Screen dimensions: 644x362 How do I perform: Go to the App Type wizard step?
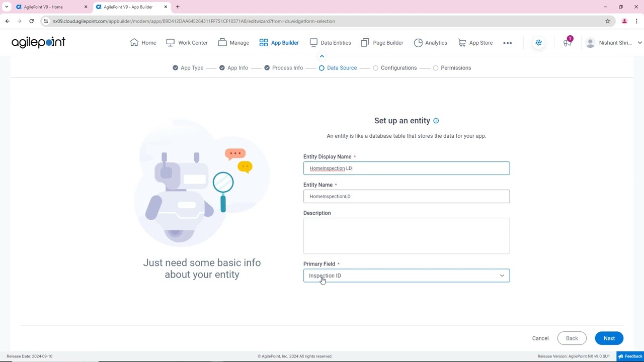click(x=188, y=68)
